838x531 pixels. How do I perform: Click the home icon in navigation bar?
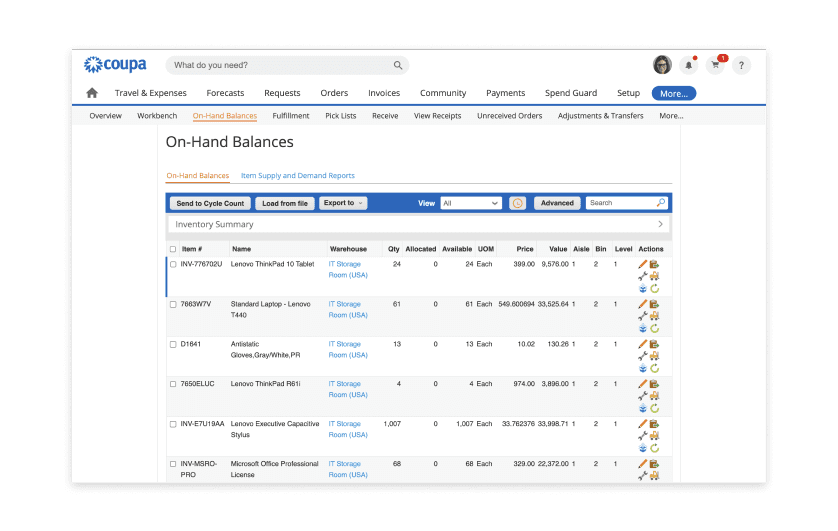coord(92,93)
